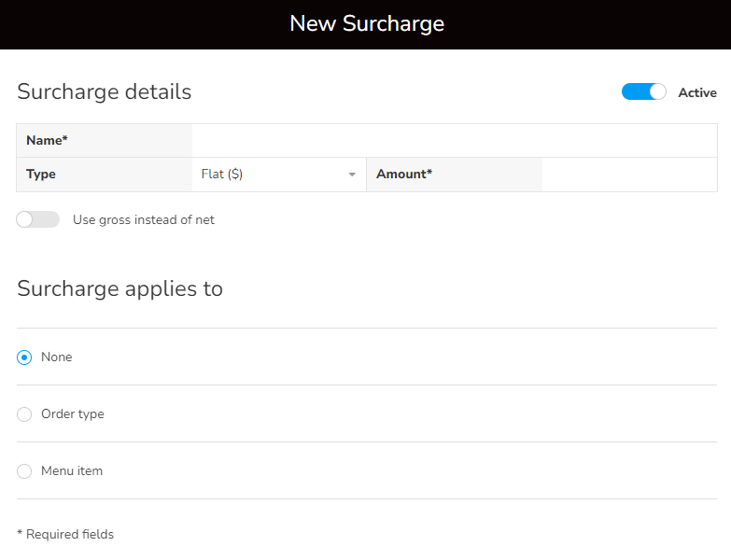Click the Surcharge details heading
The width and height of the screenshot is (731, 560).
pyautogui.click(x=104, y=91)
